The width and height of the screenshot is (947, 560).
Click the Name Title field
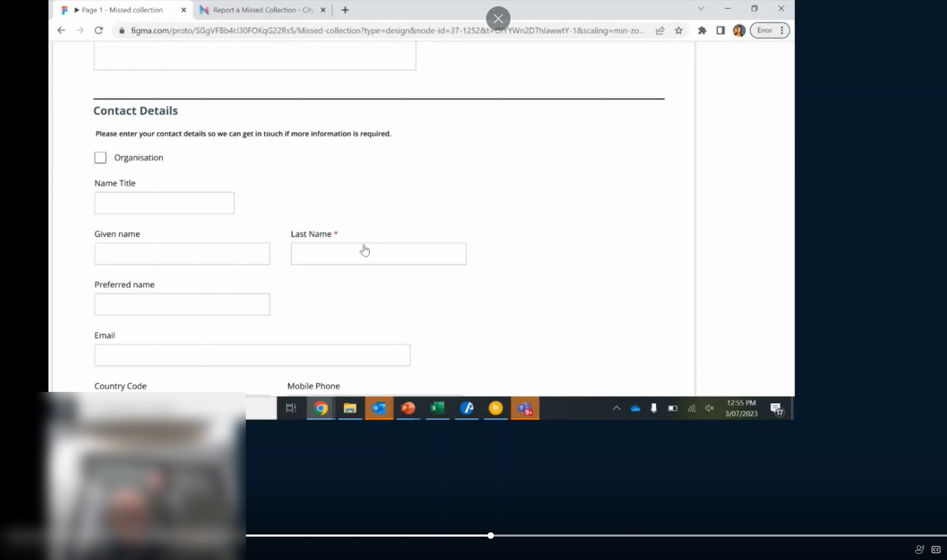click(164, 203)
